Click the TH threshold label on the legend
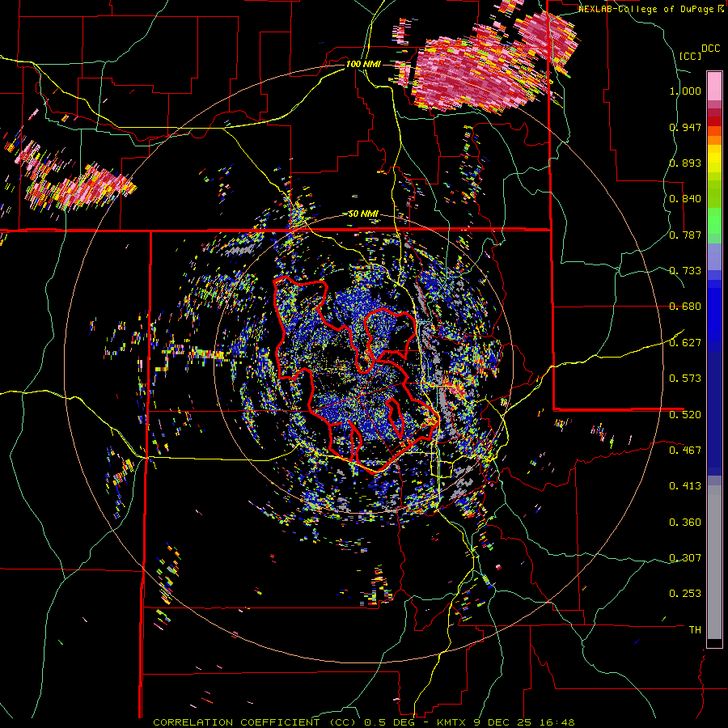This screenshot has height=728, width=728. (x=695, y=630)
